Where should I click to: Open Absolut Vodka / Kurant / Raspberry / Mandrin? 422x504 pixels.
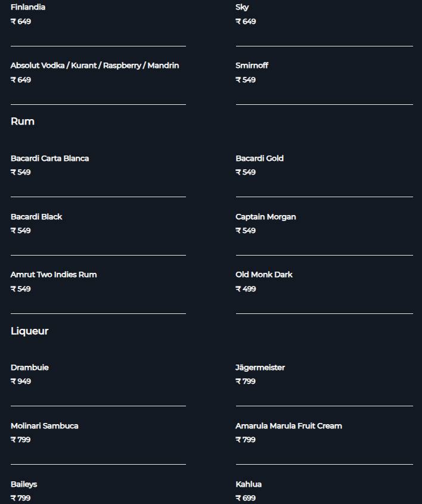click(x=95, y=66)
